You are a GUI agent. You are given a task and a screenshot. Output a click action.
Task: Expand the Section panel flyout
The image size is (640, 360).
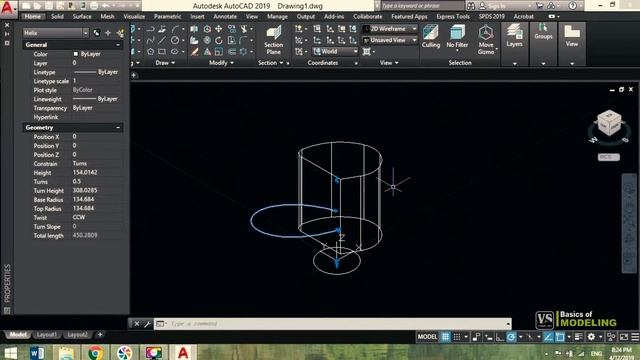(x=271, y=63)
